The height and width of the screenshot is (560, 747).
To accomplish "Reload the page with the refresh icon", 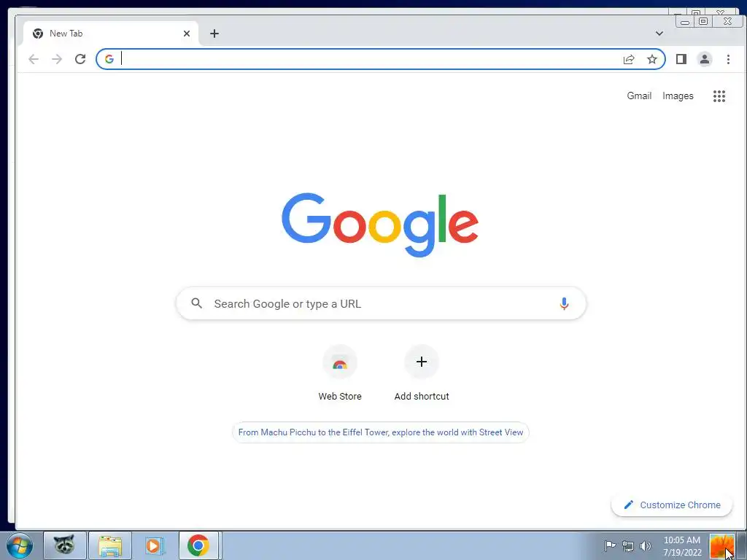I will pyautogui.click(x=80, y=59).
